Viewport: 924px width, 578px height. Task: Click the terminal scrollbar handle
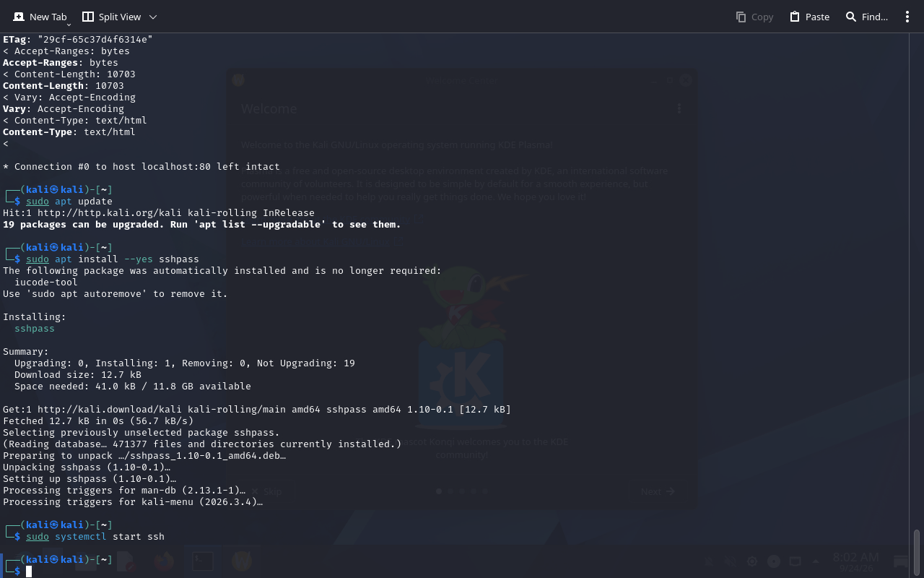(917, 553)
